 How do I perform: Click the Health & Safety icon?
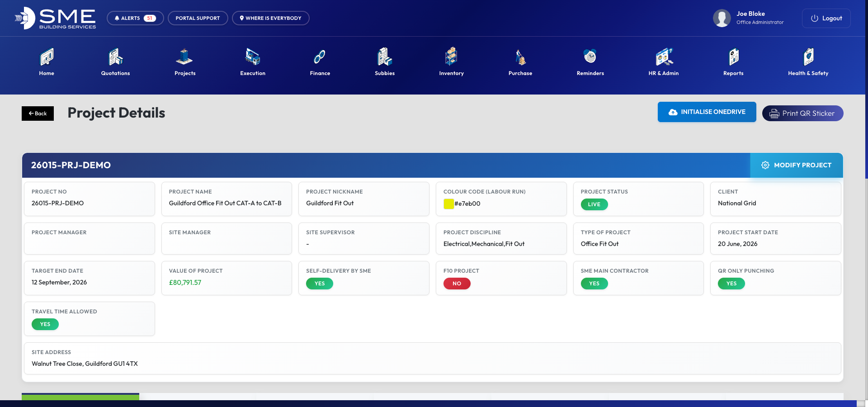(808, 58)
